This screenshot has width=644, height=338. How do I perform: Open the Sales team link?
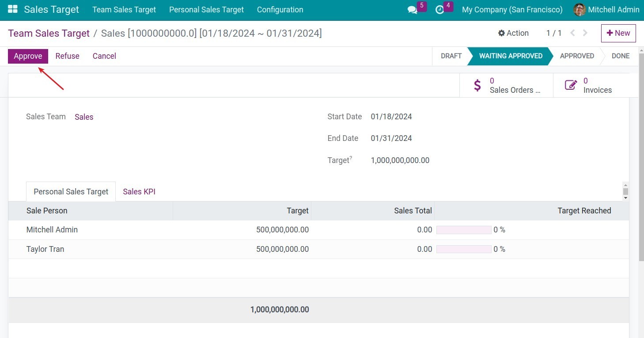(84, 117)
